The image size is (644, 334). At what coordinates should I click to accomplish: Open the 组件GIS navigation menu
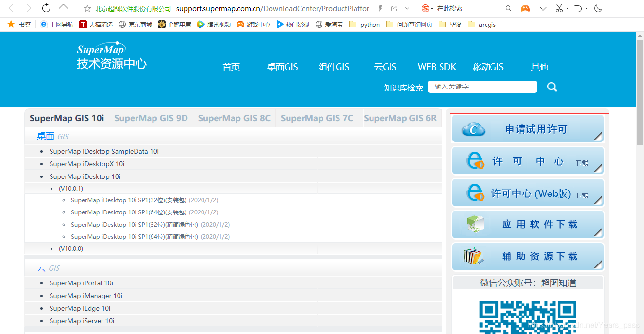pyautogui.click(x=334, y=67)
